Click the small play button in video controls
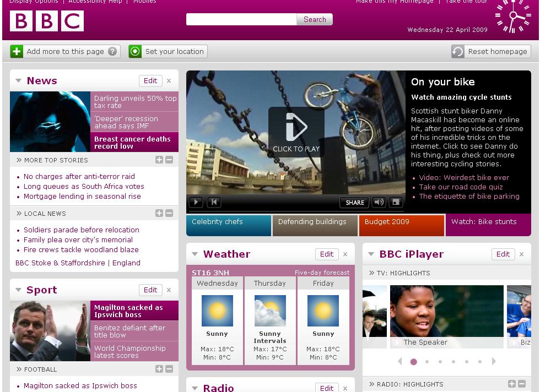The height and width of the screenshot is (392, 540). tap(196, 202)
